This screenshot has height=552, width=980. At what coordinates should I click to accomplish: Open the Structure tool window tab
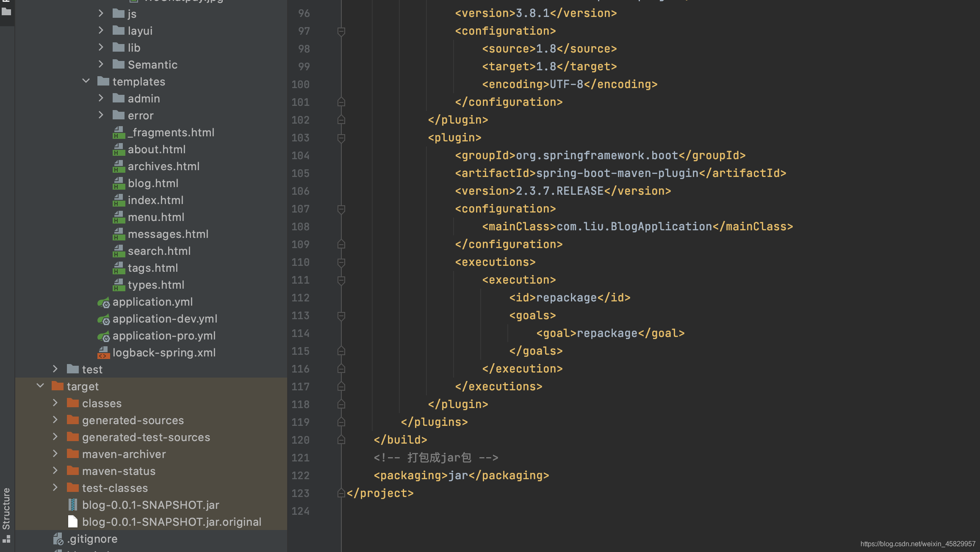[6, 514]
